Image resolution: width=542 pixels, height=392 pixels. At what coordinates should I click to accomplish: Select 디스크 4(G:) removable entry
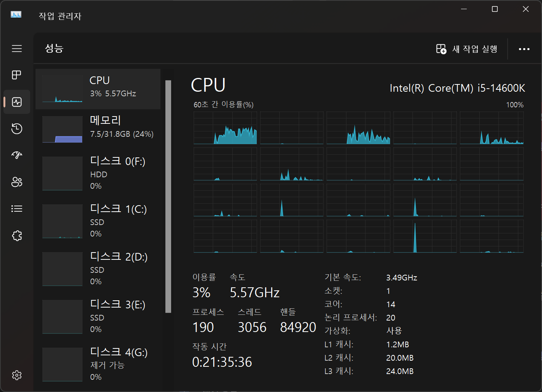click(x=98, y=364)
